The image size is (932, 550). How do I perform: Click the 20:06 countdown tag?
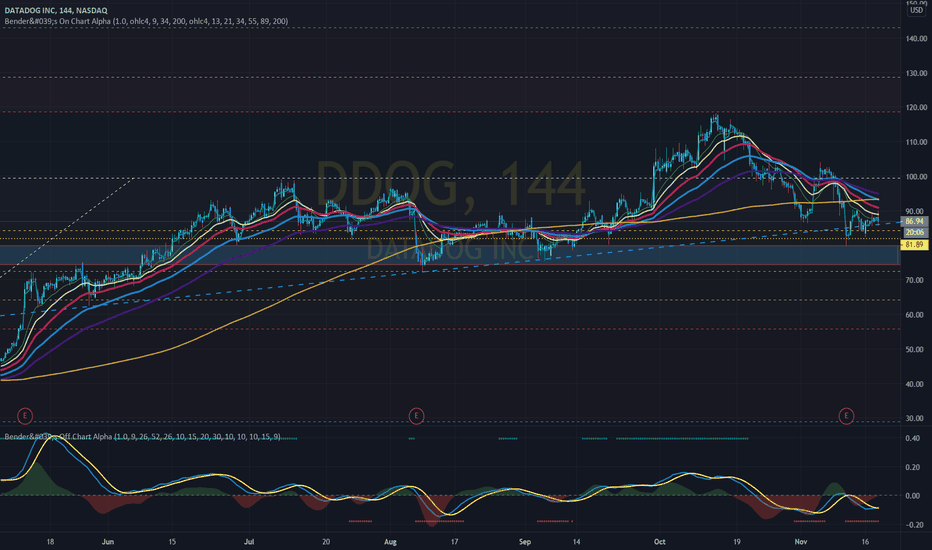(x=915, y=232)
